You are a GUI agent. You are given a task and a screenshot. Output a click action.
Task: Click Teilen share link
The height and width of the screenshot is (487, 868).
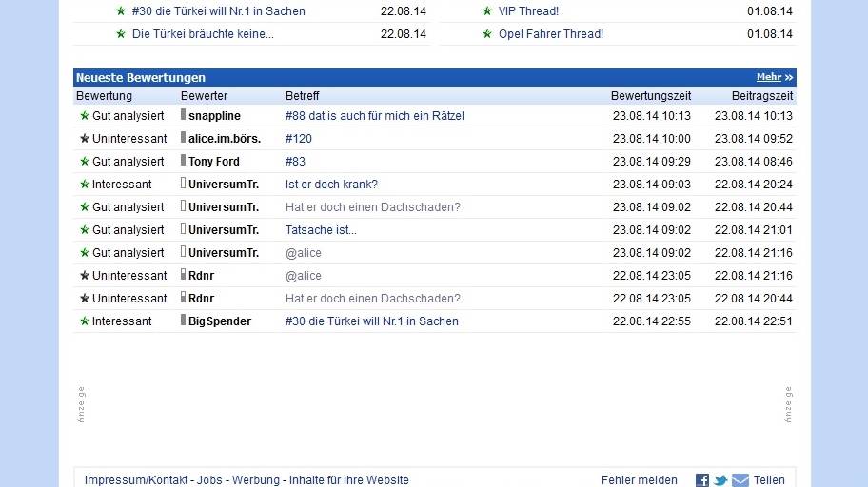[x=769, y=479]
